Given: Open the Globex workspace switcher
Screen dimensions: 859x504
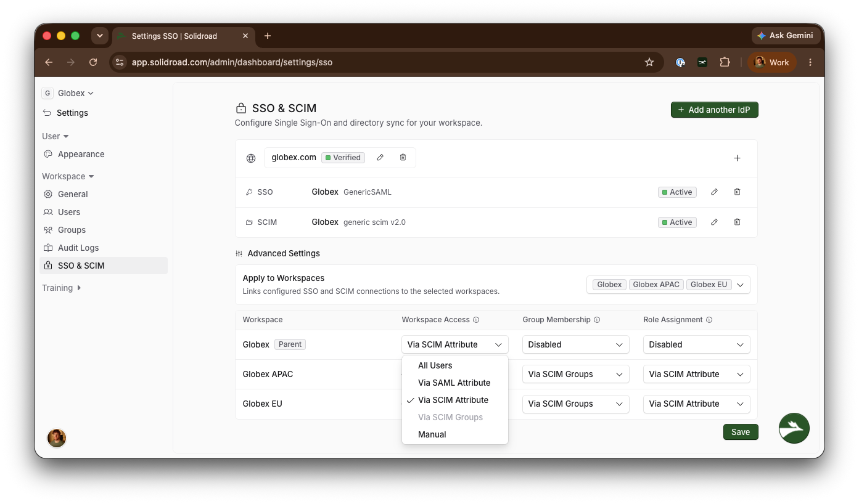Looking at the screenshot, I should 68,93.
